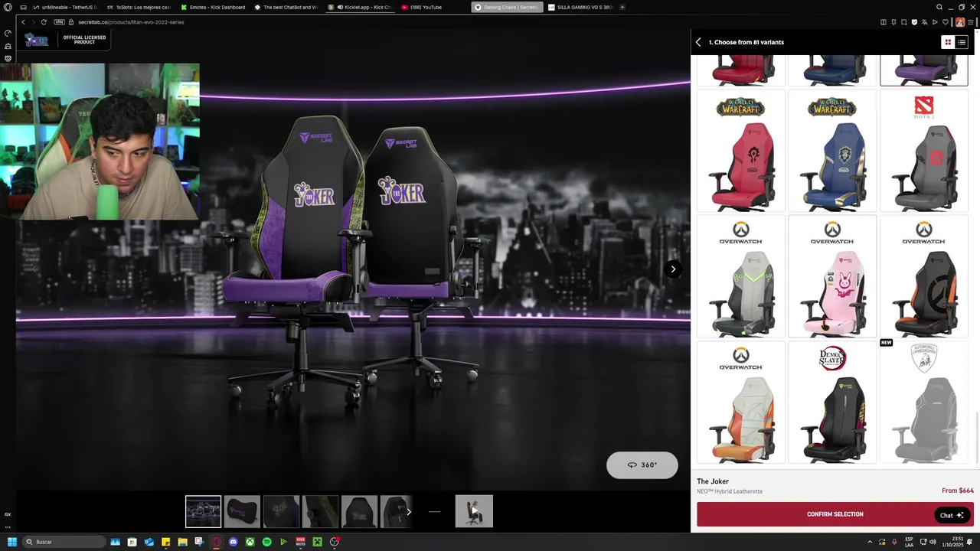Open the browser profile avatar
The height and width of the screenshot is (551, 980).
pyautogui.click(x=959, y=22)
